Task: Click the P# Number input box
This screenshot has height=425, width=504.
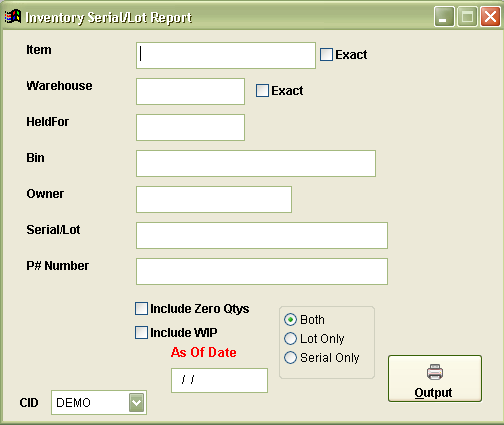Action: pyautogui.click(x=262, y=271)
